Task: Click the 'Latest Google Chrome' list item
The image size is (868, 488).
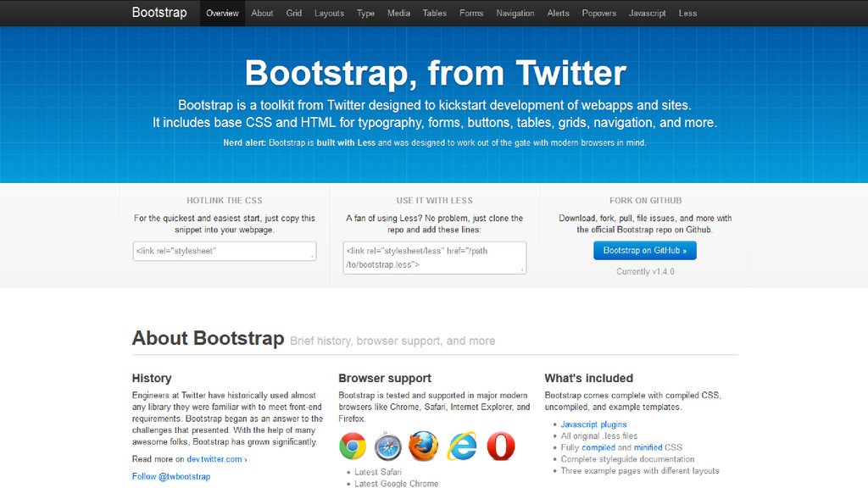Action: tap(397, 484)
